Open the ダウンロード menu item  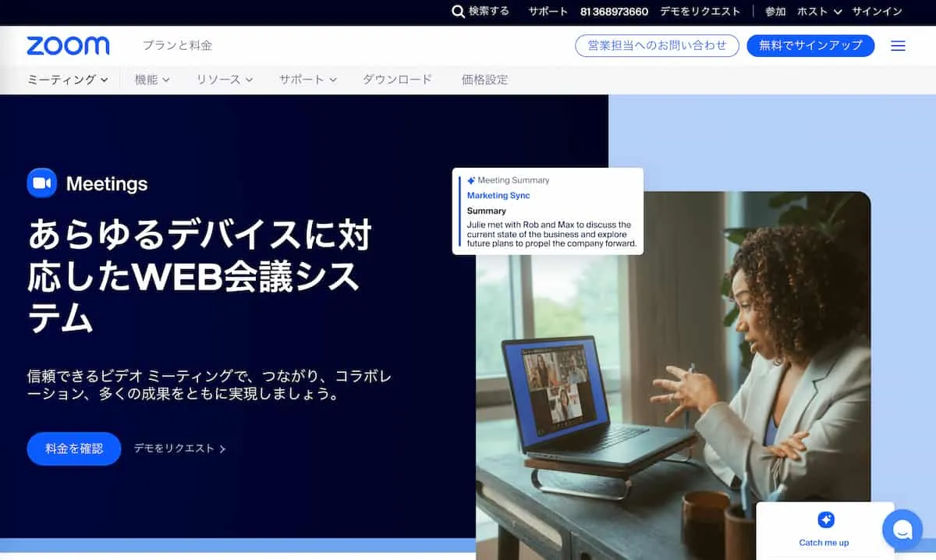[x=397, y=80]
